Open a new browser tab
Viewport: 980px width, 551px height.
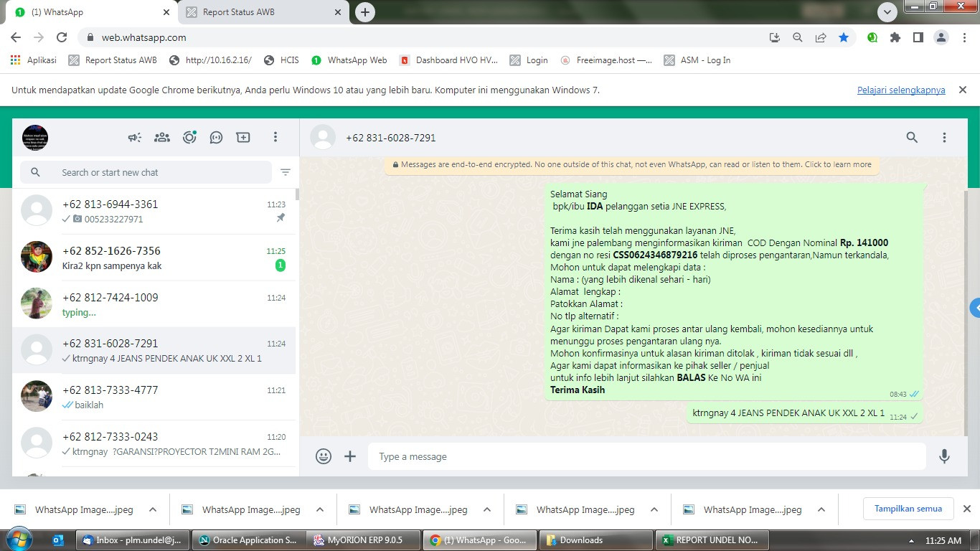point(365,12)
